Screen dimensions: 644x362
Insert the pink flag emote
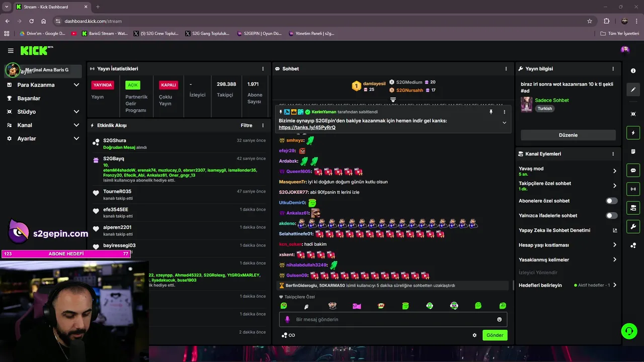pyautogui.click(x=357, y=306)
